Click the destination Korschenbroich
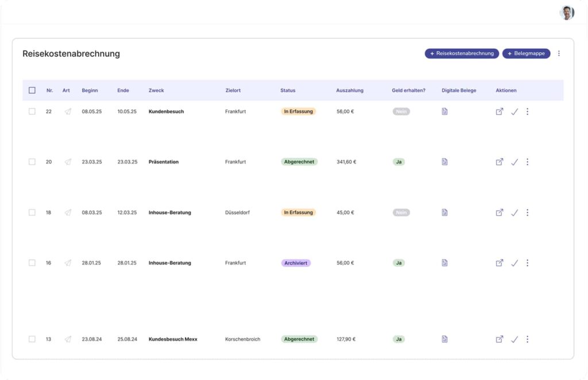Screen dimensions: 588x380 click(243, 339)
